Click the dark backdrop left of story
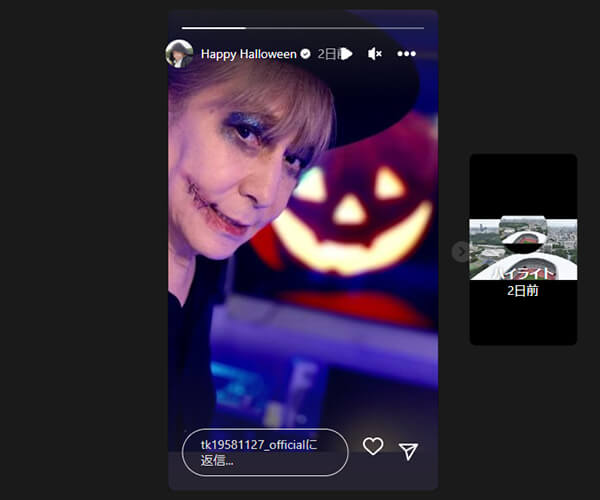 pyautogui.click(x=80, y=250)
